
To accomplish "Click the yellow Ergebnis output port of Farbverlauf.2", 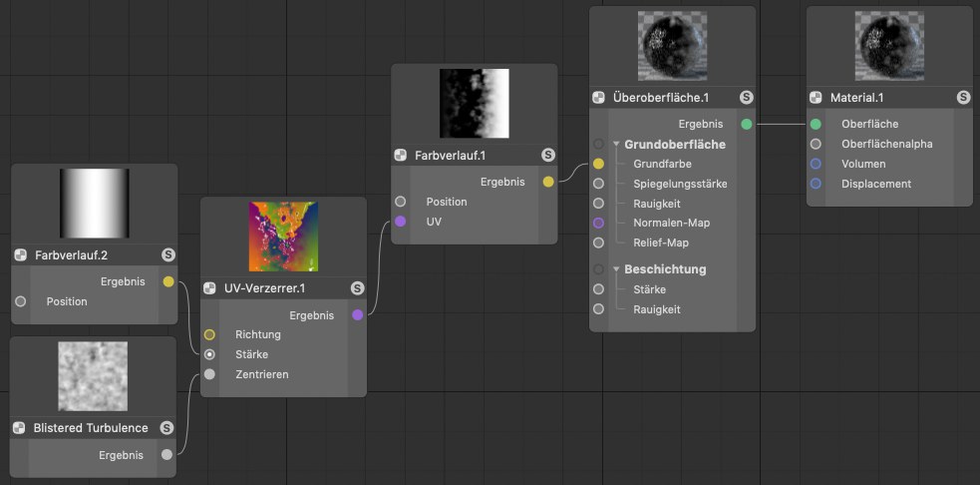I will [x=168, y=281].
